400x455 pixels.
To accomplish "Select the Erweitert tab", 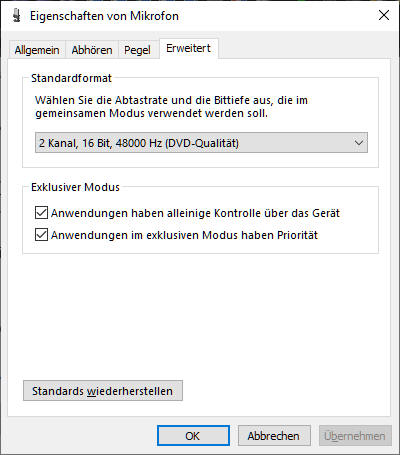I will 189,49.
